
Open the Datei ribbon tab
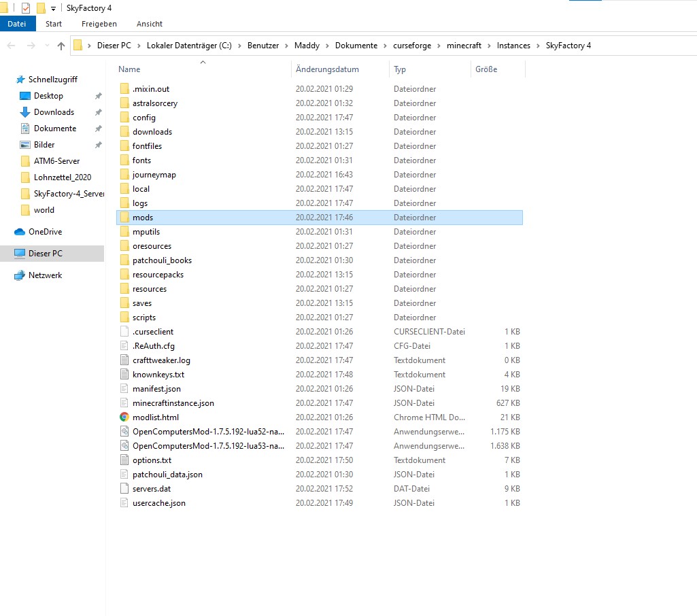[x=17, y=24]
